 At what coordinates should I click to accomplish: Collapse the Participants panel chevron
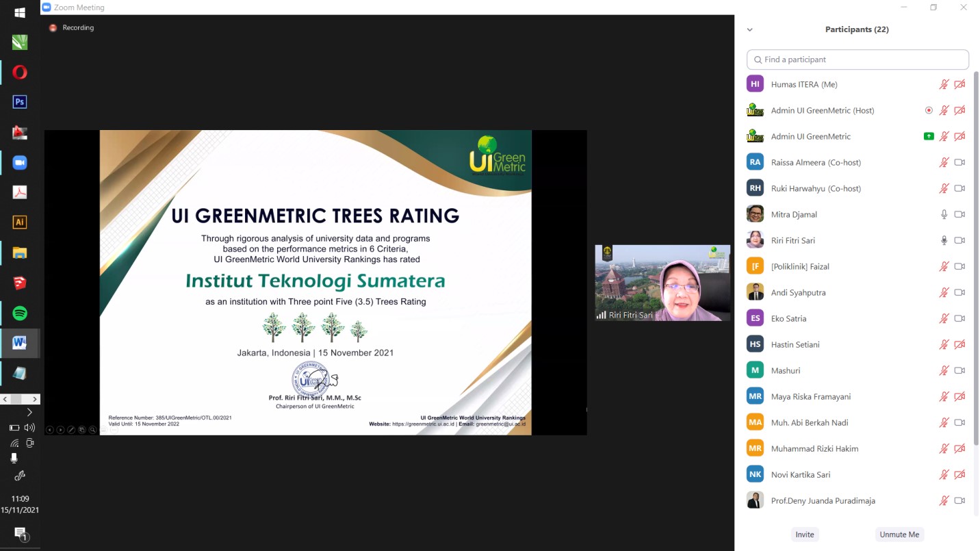click(749, 29)
